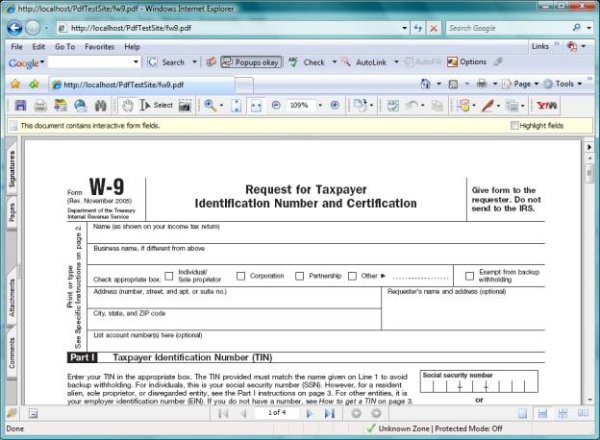600x440 pixels.
Task: Stop page loading with red X icon
Action: point(434,28)
